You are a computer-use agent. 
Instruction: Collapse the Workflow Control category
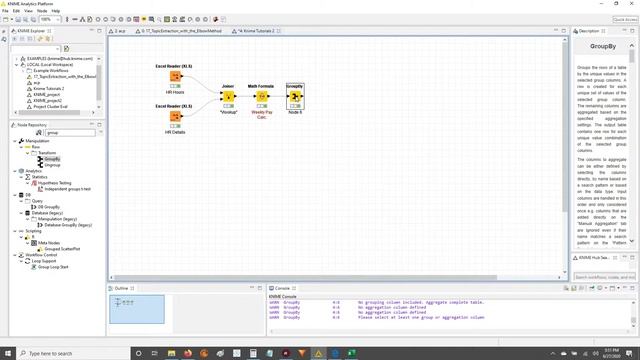coord(15,255)
